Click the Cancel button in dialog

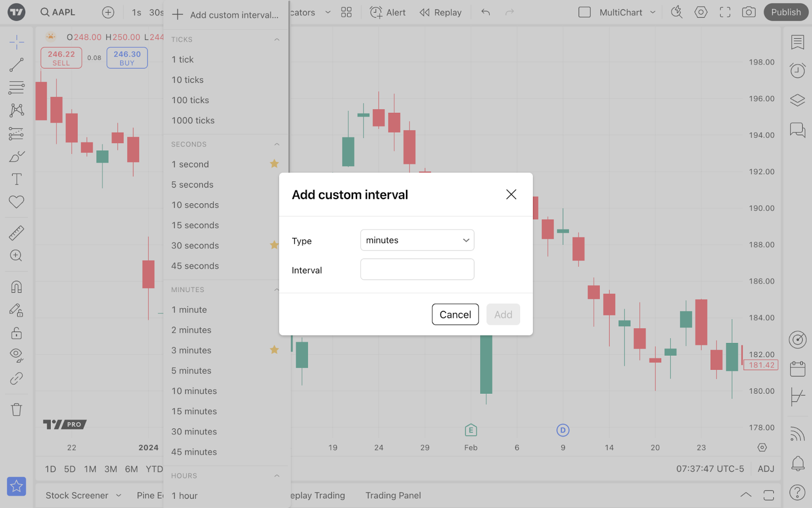click(455, 314)
